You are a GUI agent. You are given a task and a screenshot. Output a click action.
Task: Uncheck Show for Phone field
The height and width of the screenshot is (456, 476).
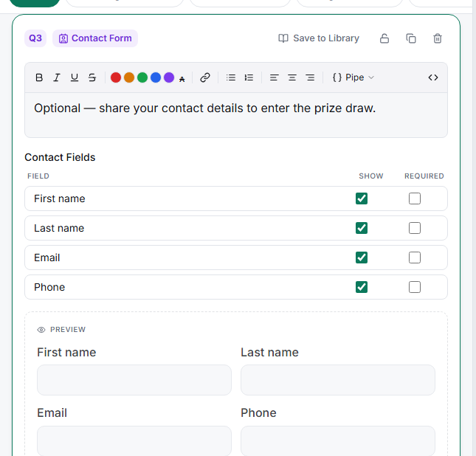362,287
